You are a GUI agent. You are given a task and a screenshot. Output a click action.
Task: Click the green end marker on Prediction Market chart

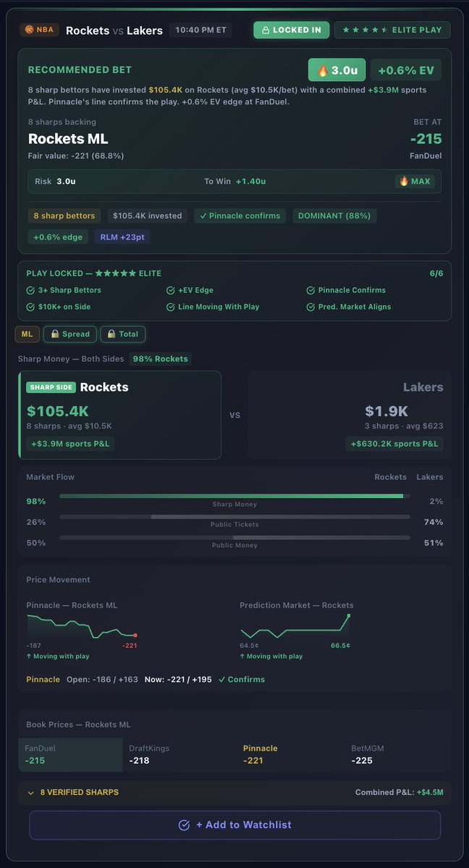(349, 615)
